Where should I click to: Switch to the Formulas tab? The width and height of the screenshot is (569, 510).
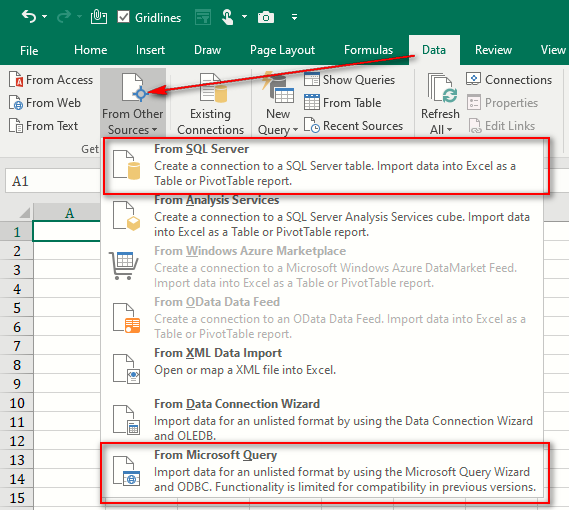click(368, 50)
